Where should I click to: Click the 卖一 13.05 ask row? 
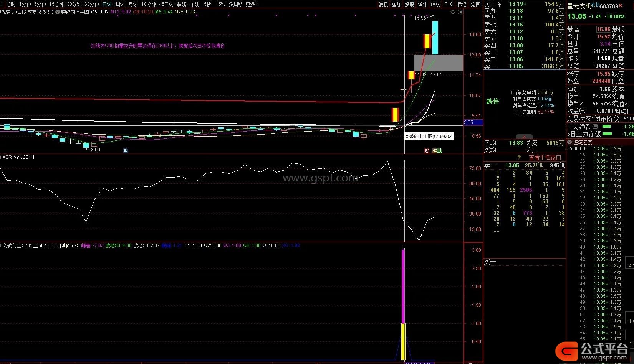(x=524, y=66)
